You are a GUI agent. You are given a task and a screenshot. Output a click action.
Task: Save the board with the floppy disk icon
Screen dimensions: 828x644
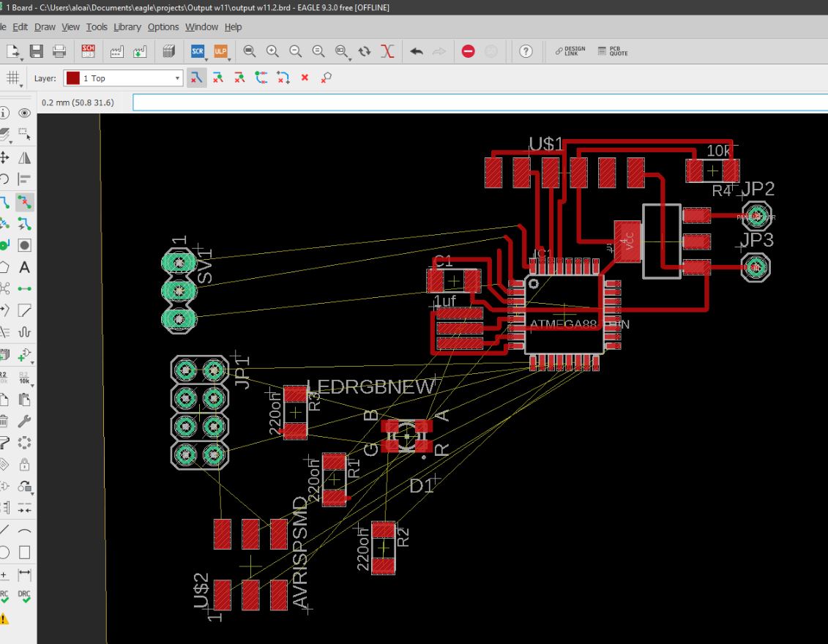click(36, 51)
